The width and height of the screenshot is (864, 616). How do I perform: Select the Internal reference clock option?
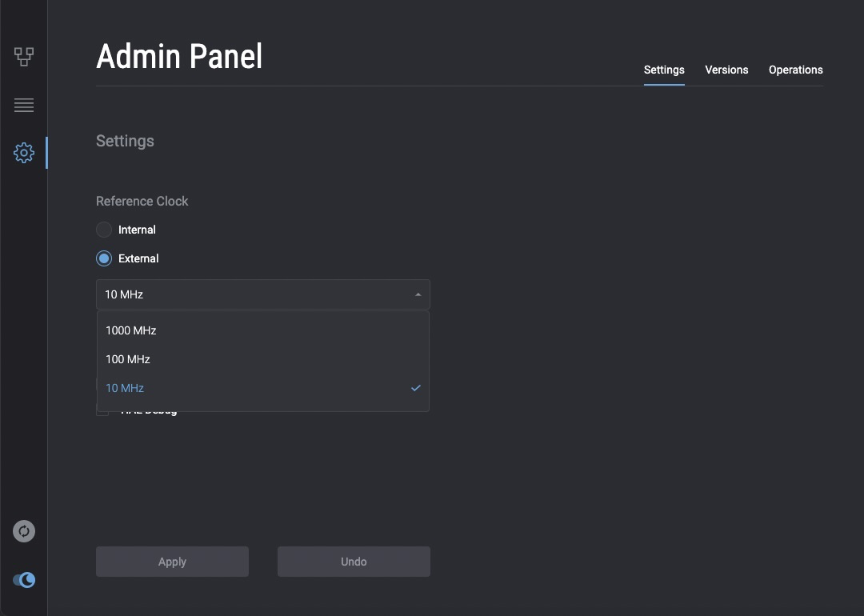[x=104, y=230]
